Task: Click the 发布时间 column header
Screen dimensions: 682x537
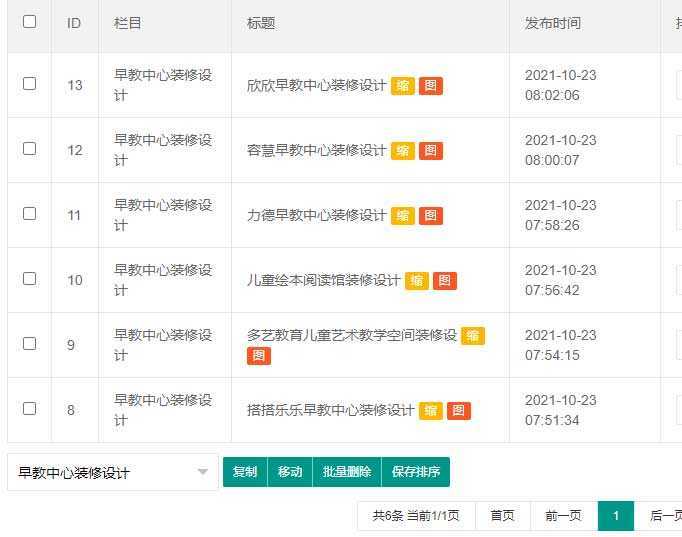Action: point(553,23)
